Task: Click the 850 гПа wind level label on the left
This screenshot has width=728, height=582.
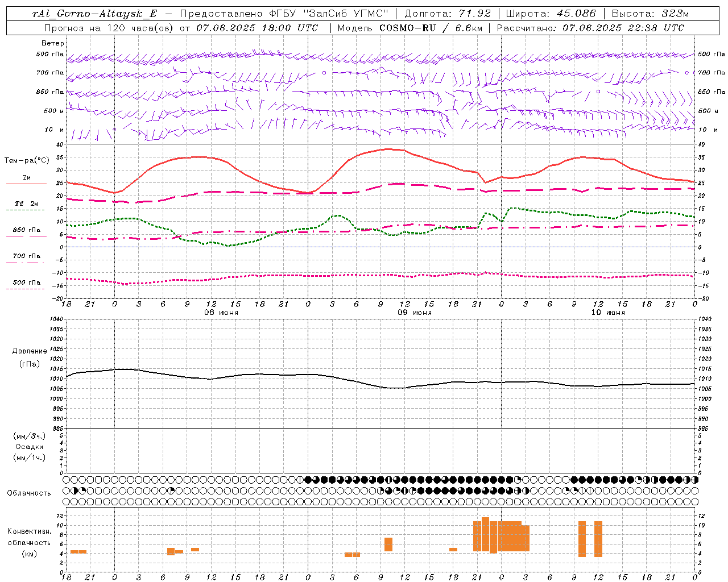Action: coord(51,92)
